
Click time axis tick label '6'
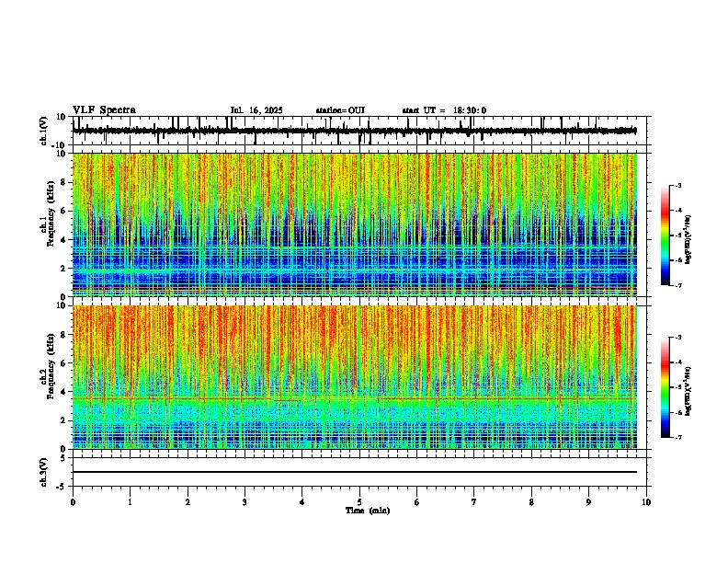(x=417, y=502)
